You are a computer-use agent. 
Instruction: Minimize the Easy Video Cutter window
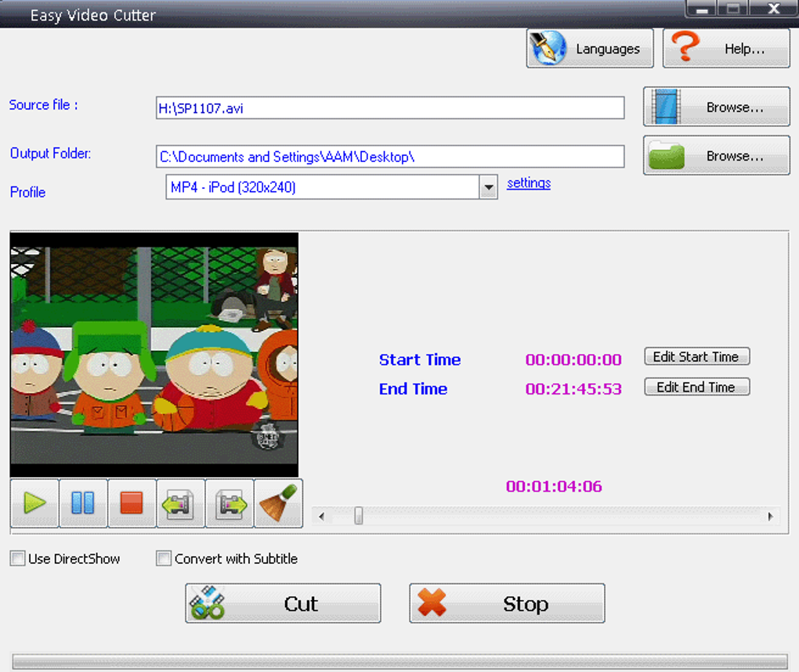pos(702,9)
